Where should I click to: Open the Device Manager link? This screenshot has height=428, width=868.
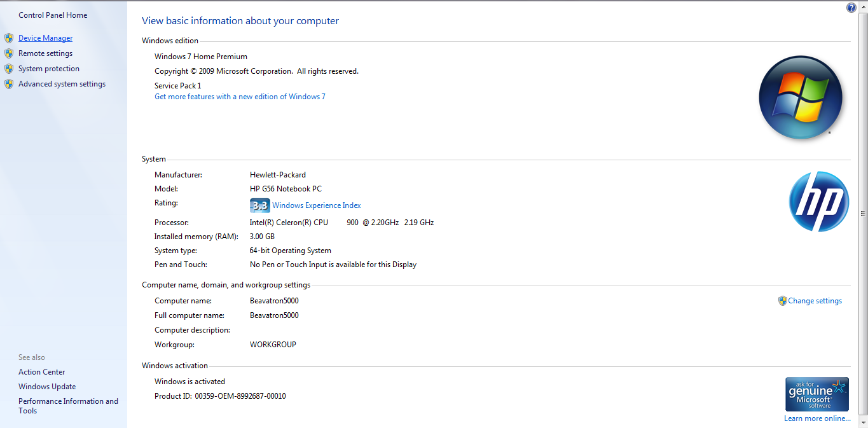pyautogui.click(x=45, y=38)
